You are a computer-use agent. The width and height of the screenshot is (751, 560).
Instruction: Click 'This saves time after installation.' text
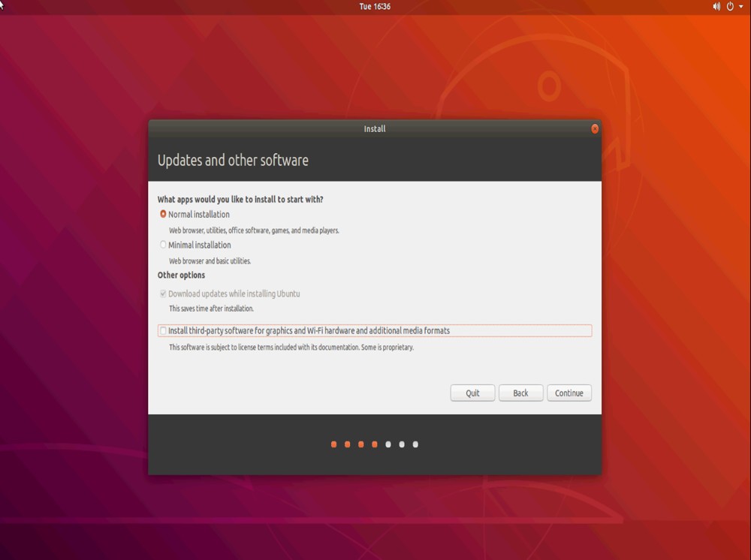coord(211,309)
